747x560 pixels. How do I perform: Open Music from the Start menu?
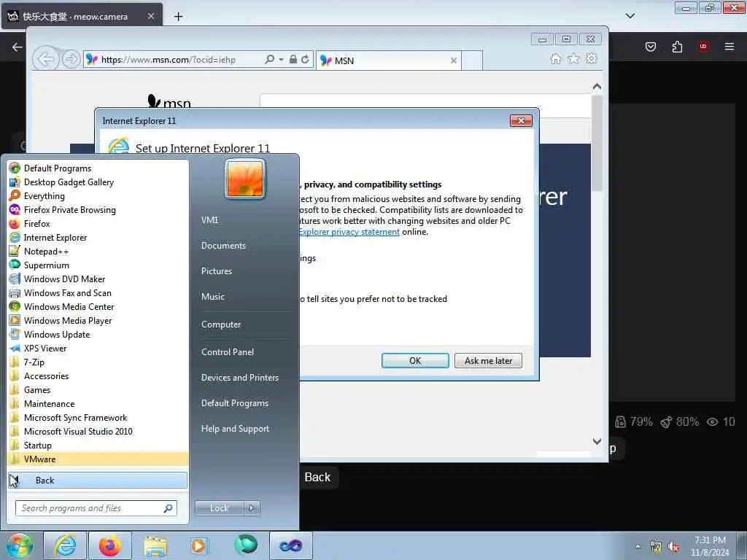tap(212, 296)
